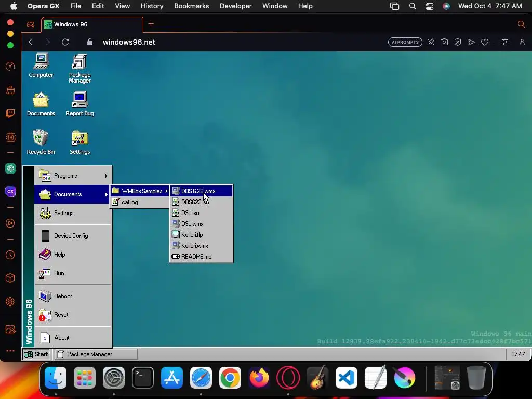The height and width of the screenshot is (399, 532).
Task: Launch DSL.wmx sample
Action: 201,223
